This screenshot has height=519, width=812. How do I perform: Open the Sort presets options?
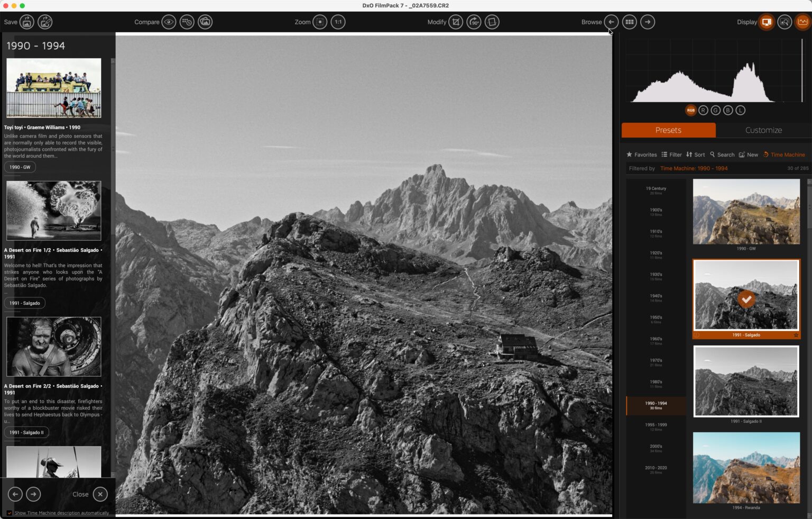695,154
